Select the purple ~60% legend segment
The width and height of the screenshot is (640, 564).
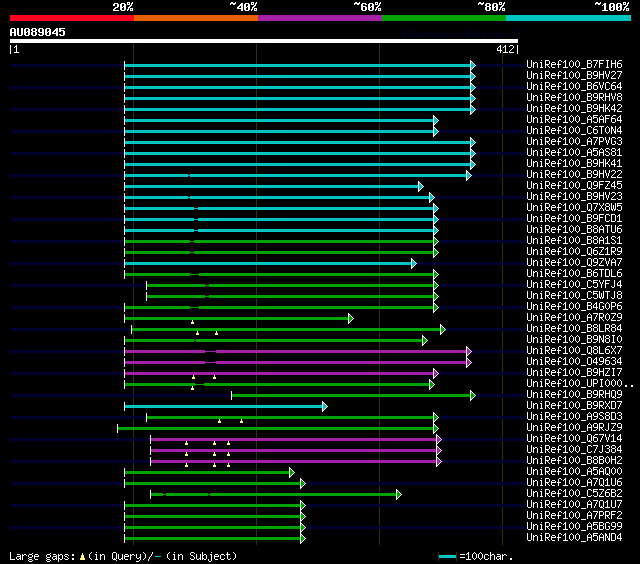(320, 18)
